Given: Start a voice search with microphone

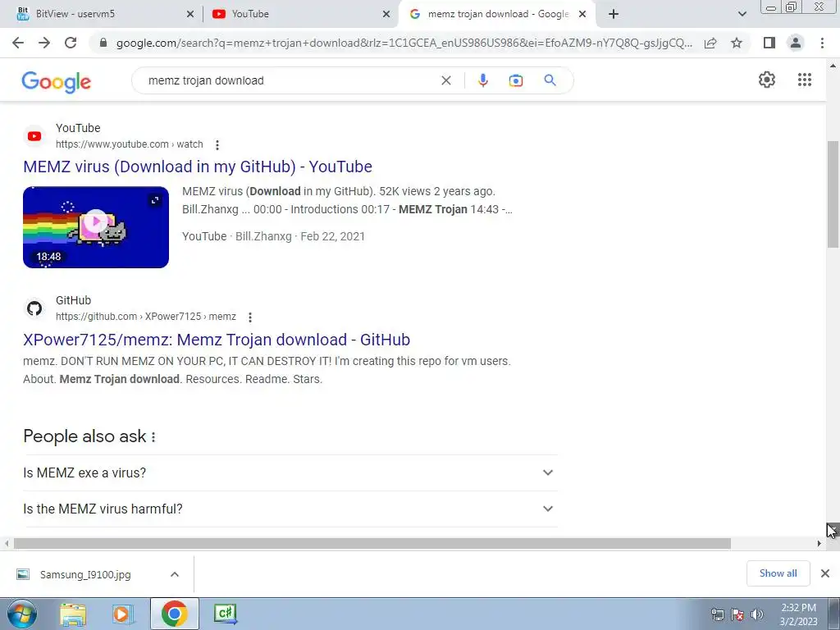Looking at the screenshot, I should 482,80.
